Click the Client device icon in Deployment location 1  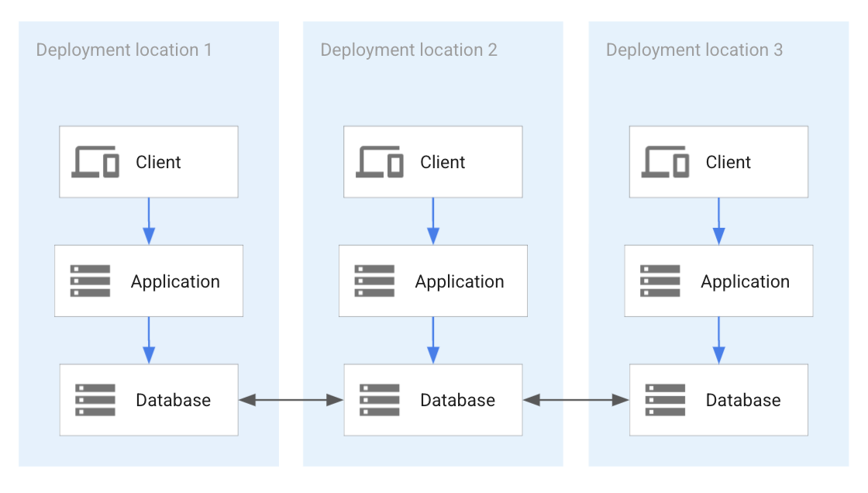tap(96, 160)
